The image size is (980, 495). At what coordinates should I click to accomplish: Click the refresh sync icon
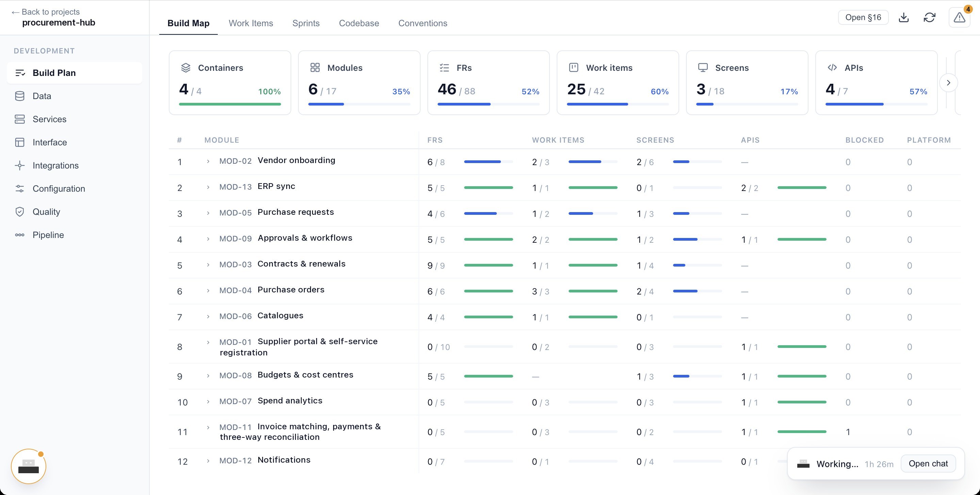[929, 17]
